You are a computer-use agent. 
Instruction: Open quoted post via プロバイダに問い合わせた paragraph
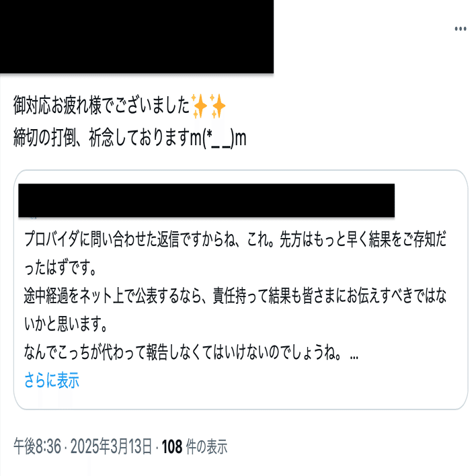pyautogui.click(x=235, y=239)
